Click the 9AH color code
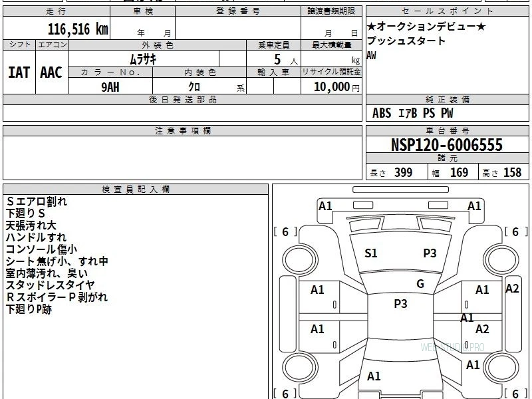 point(110,87)
